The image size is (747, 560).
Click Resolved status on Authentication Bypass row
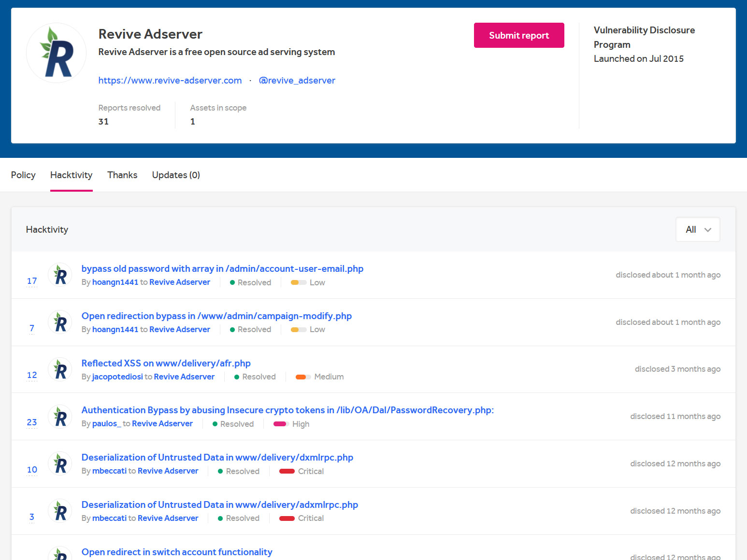[233, 424]
